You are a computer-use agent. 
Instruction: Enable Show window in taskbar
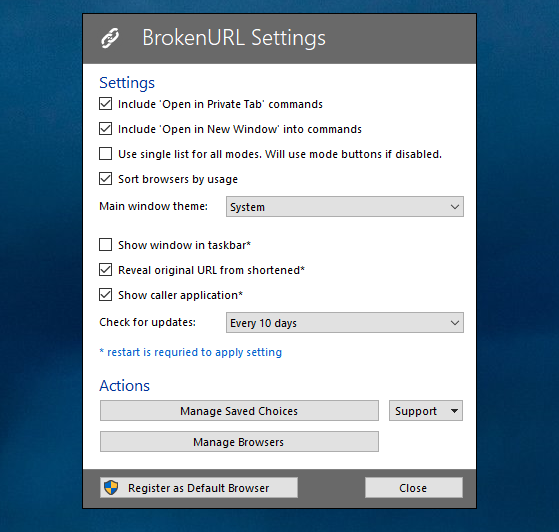click(x=106, y=245)
